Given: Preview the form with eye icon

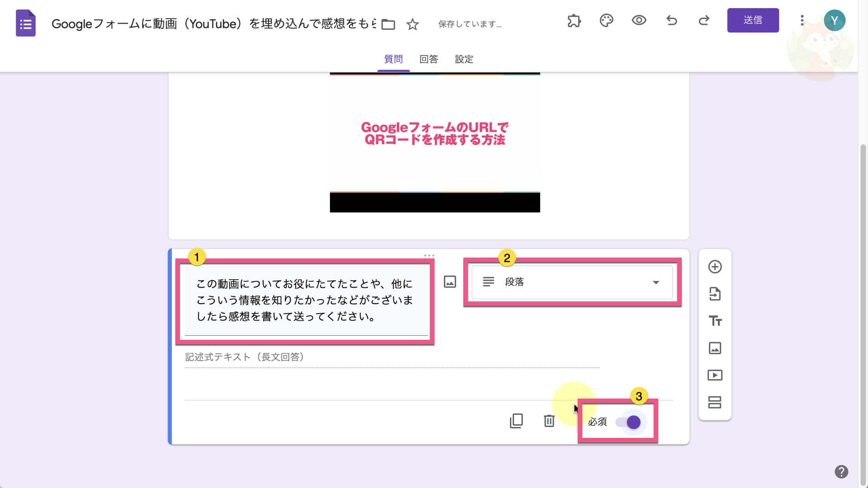Looking at the screenshot, I should 639,20.
